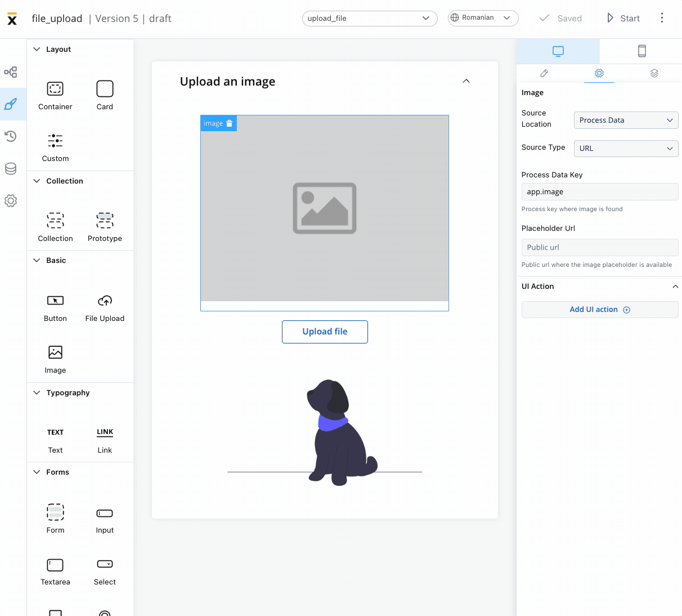The height and width of the screenshot is (616, 682).
Task: Open the Source Type URL dropdown
Action: click(626, 149)
